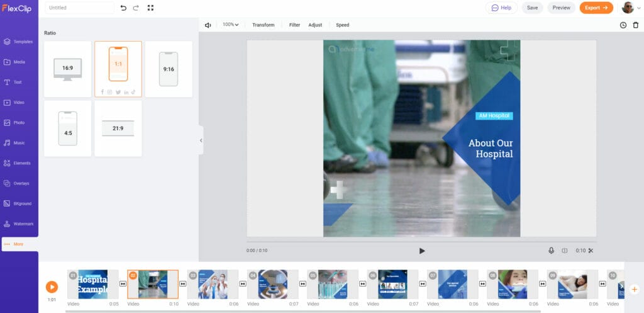Select storyboard clip 02 thumbnail

[153, 284]
